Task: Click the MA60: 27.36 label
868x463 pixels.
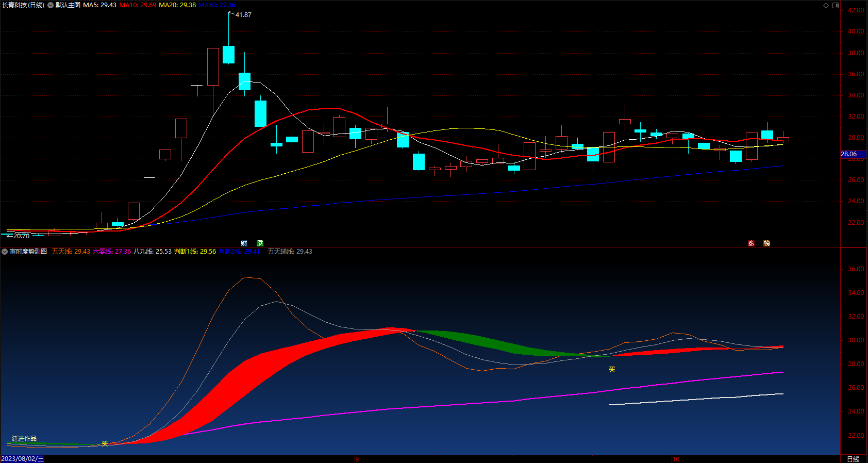Action: [217, 5]
